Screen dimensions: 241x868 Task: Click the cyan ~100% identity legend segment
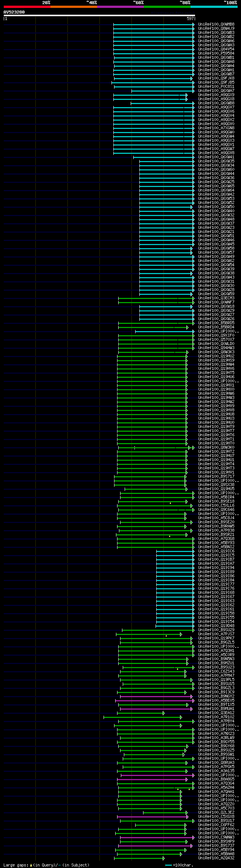click(214, 7)
